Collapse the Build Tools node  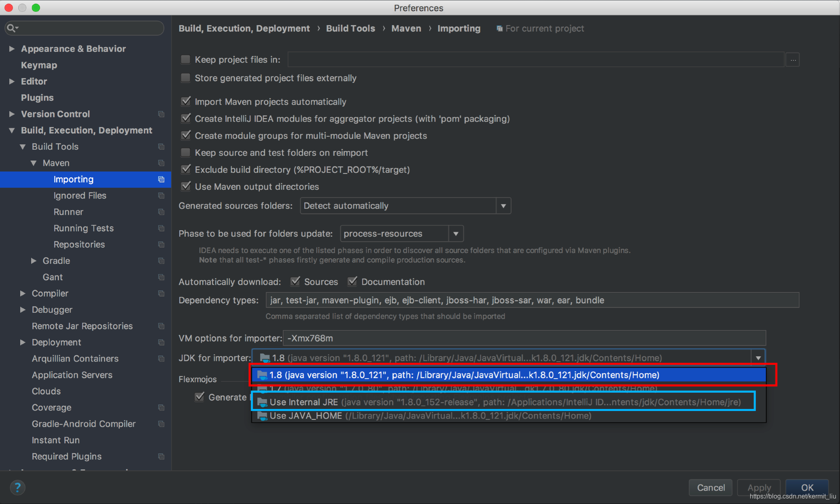[23, 146]
